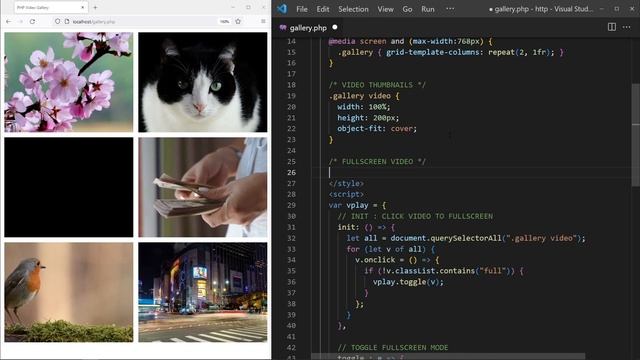Open the View menu

385,9
